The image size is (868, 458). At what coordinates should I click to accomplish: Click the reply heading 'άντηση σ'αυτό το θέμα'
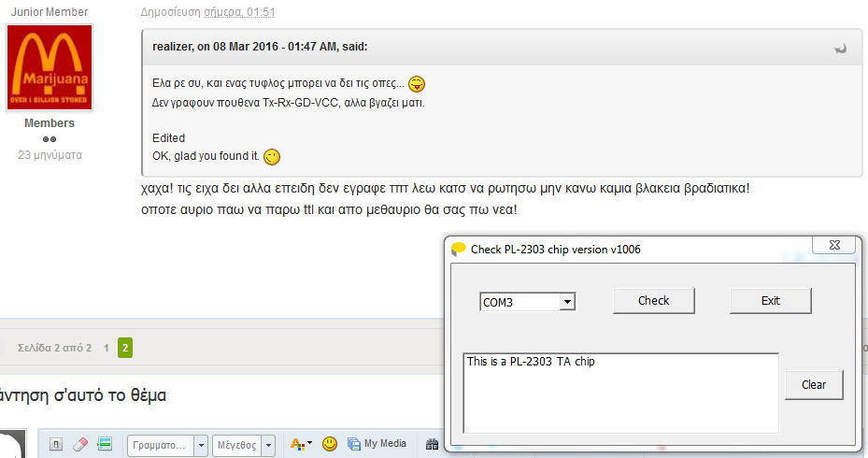pos(83,395)
